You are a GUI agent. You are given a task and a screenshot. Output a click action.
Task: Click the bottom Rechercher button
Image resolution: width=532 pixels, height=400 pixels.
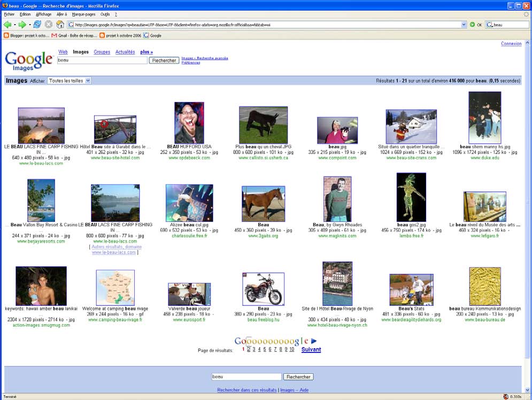click(298, 377)
